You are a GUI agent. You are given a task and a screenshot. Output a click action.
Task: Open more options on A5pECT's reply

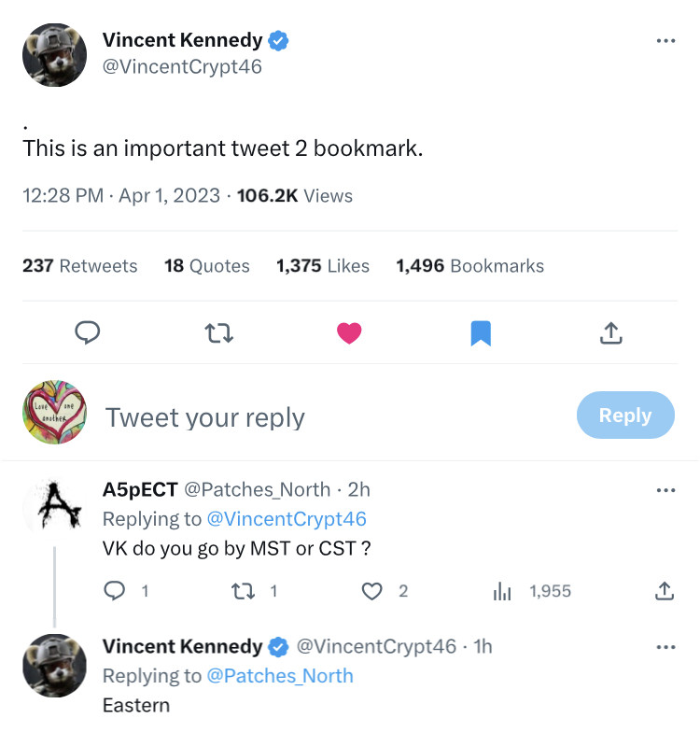[665, 490]
